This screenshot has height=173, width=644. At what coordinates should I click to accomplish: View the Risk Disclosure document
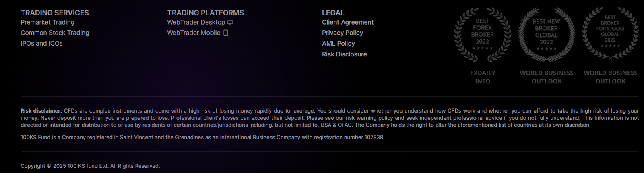tap(345, 54)
